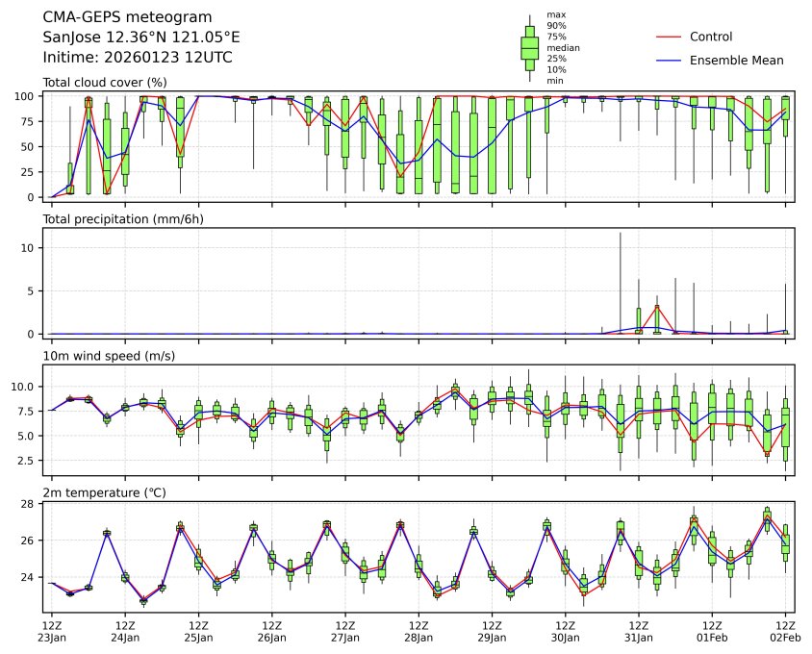
Task: Click the median label in box legend
Action: click(x=563, y=47)
